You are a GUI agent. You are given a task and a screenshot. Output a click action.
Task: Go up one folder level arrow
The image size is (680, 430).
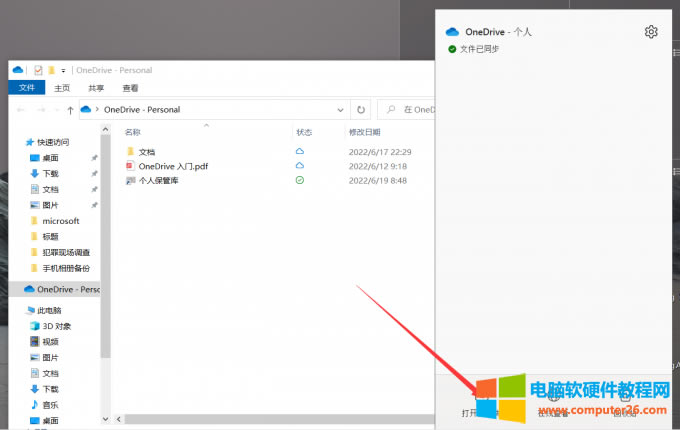point(70,109)
